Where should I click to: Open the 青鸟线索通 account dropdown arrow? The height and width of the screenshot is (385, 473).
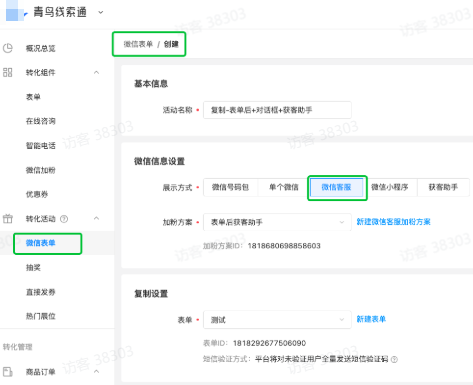pyautogui.click(x=101, y=12)
